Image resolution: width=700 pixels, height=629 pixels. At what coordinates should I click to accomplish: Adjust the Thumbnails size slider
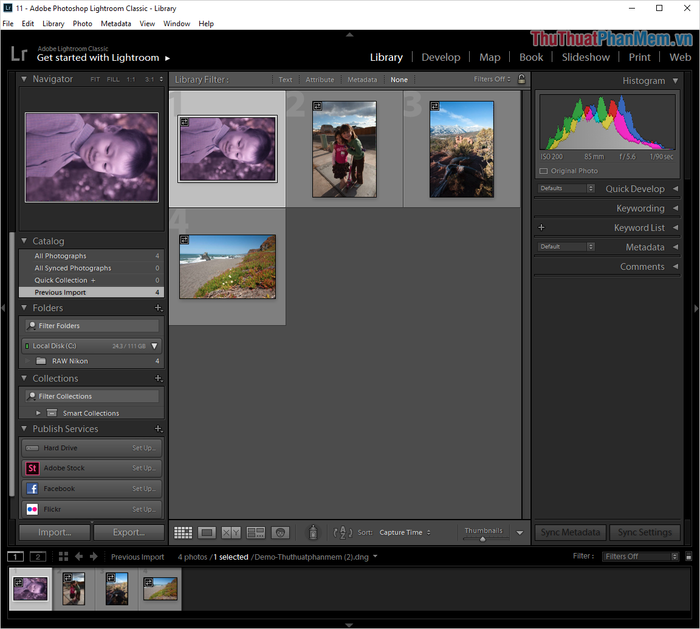pos(483,539)
